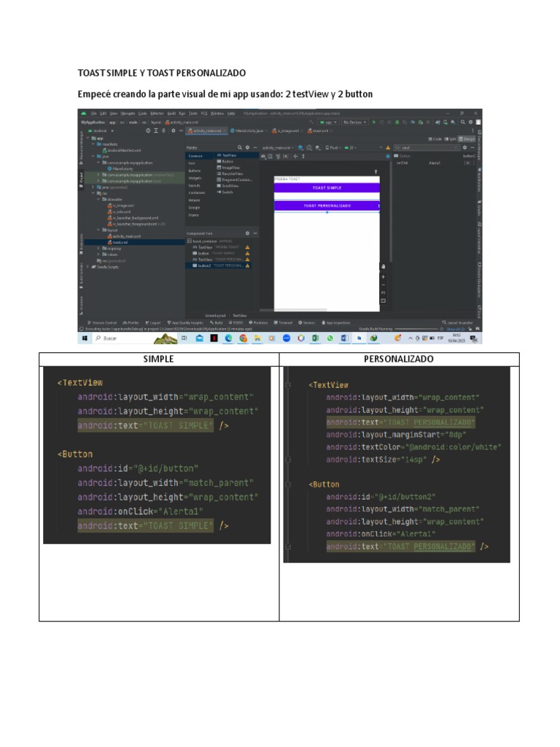Open the Build menu
Screen dimensions: 560x747
[171, 113]
